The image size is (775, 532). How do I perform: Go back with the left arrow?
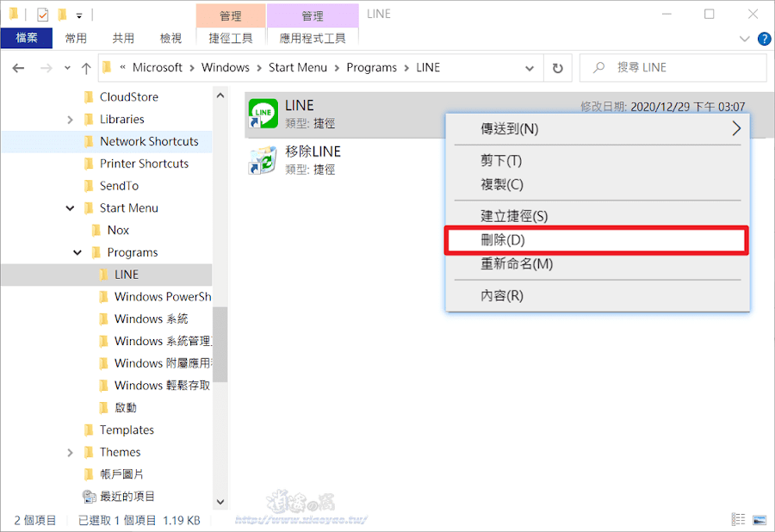coord(18,68)
